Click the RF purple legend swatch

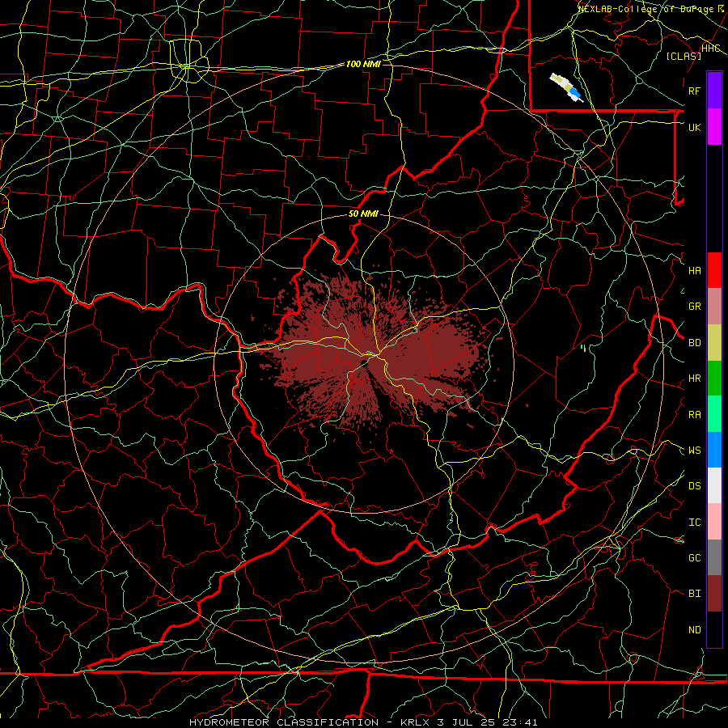(x=714, y=91)
